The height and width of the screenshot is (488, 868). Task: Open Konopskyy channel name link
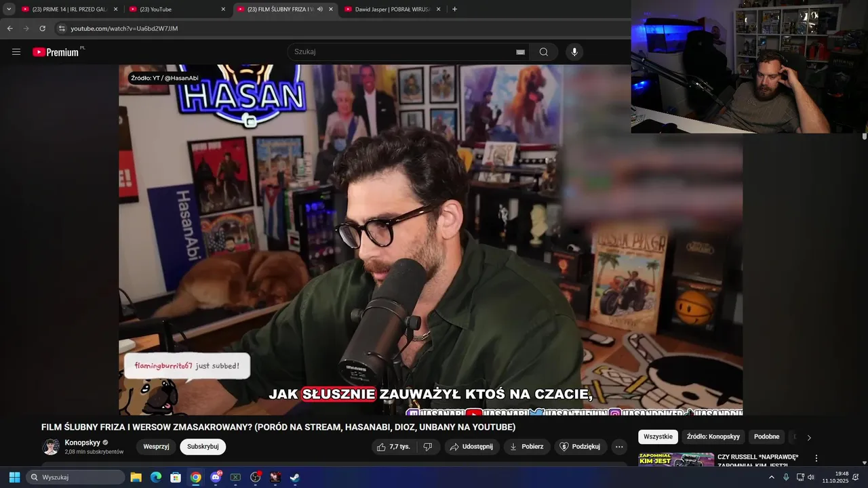[83, 443]
